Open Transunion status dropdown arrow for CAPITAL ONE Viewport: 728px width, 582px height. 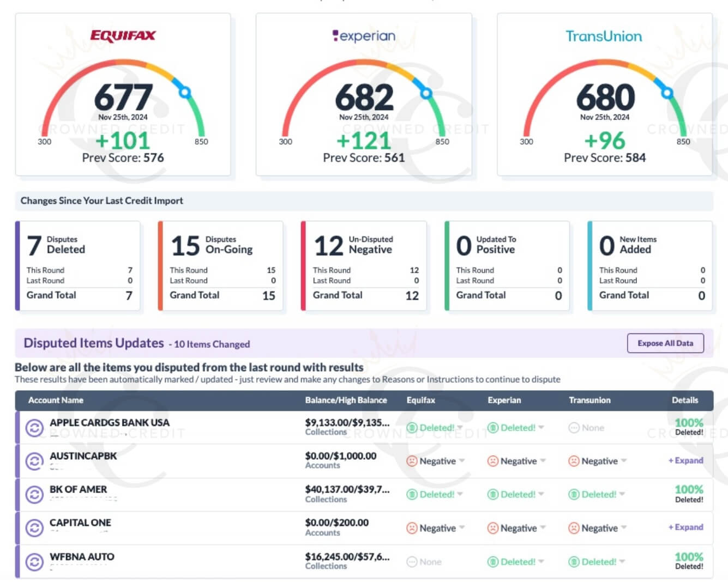point(624,528)
